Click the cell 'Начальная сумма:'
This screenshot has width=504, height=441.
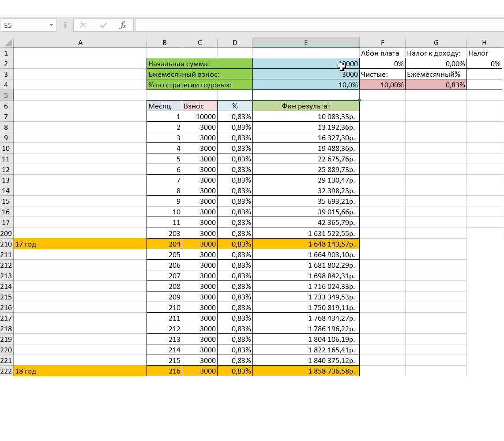click(199, 64)
